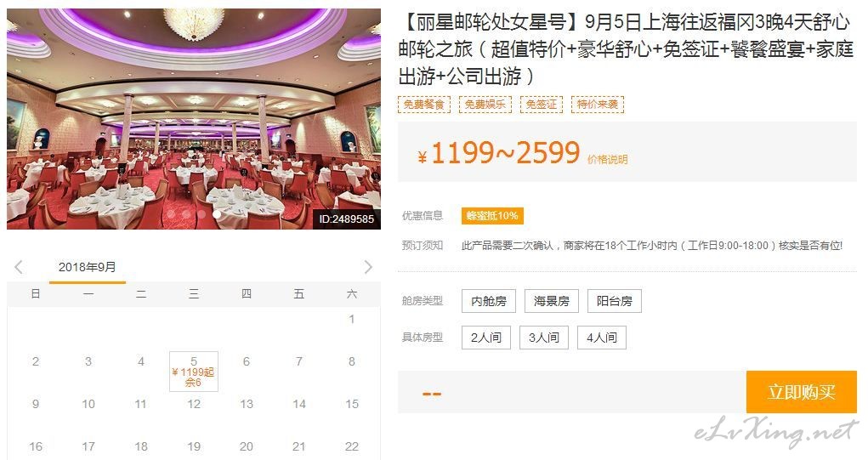
Task: Choose the 海景房 cabin type
Action: pyautogui.click(x=552, y=301)
